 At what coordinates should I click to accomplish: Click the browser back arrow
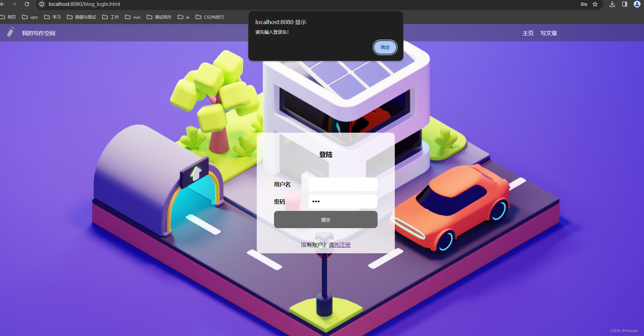(x=2, y=4)
